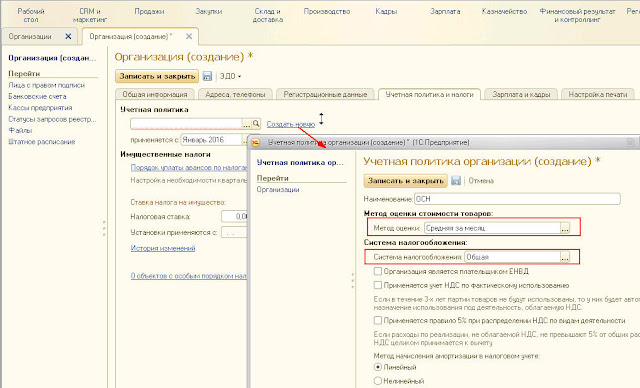Open the ЭДО dropdown menu

click(x=230, y=76)
